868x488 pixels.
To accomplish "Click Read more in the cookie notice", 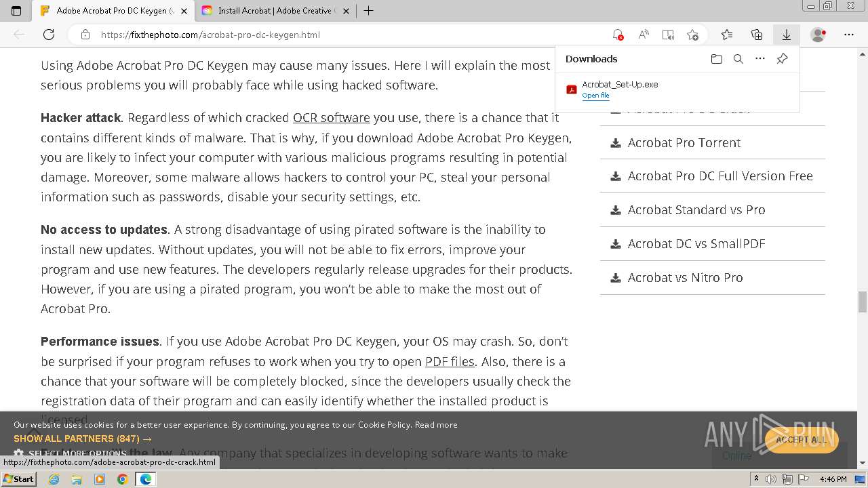I will click(x=436, y=425).
